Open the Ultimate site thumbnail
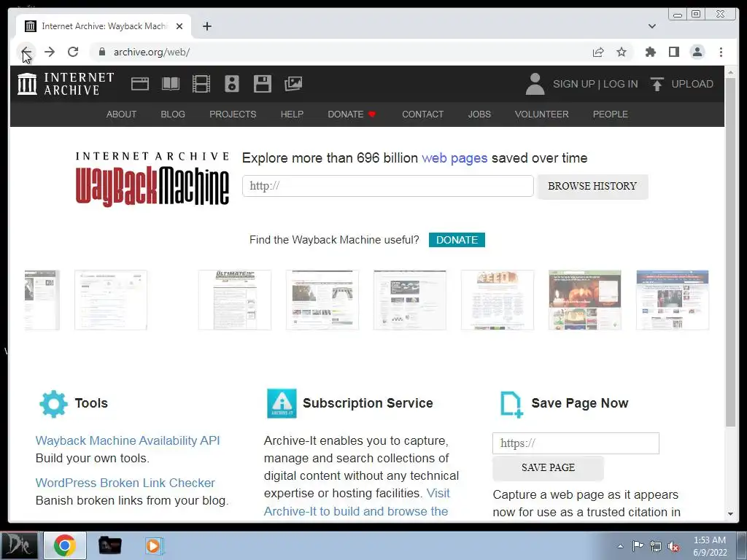Viewport: 747px width, 560px height. pos(234,300)
